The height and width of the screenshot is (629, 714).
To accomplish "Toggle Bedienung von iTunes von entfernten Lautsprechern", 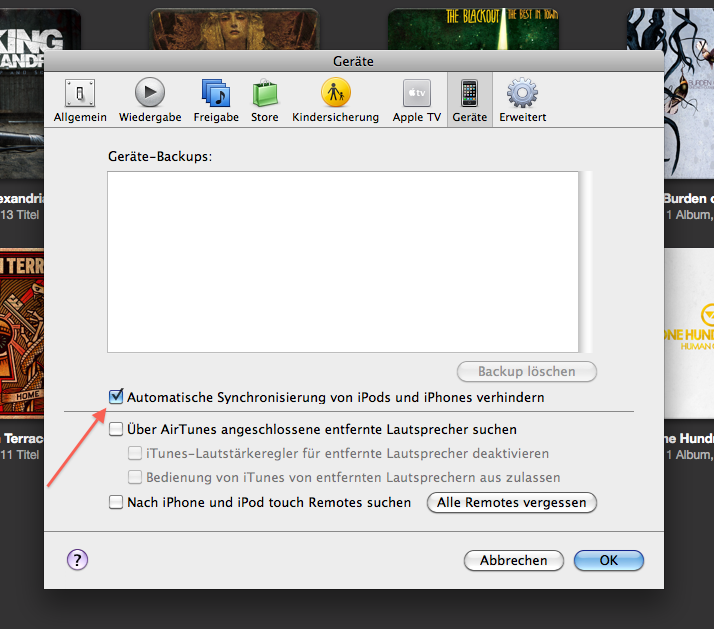I will point(135,477).
